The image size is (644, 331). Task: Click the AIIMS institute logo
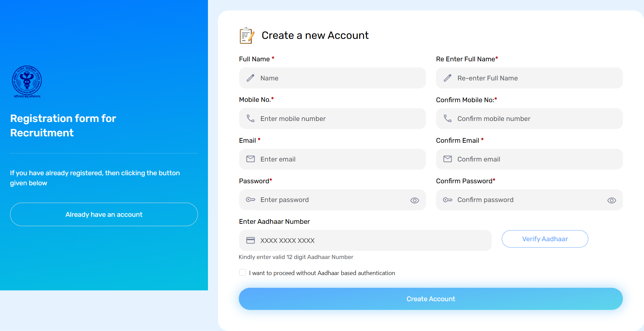point(27,81)
